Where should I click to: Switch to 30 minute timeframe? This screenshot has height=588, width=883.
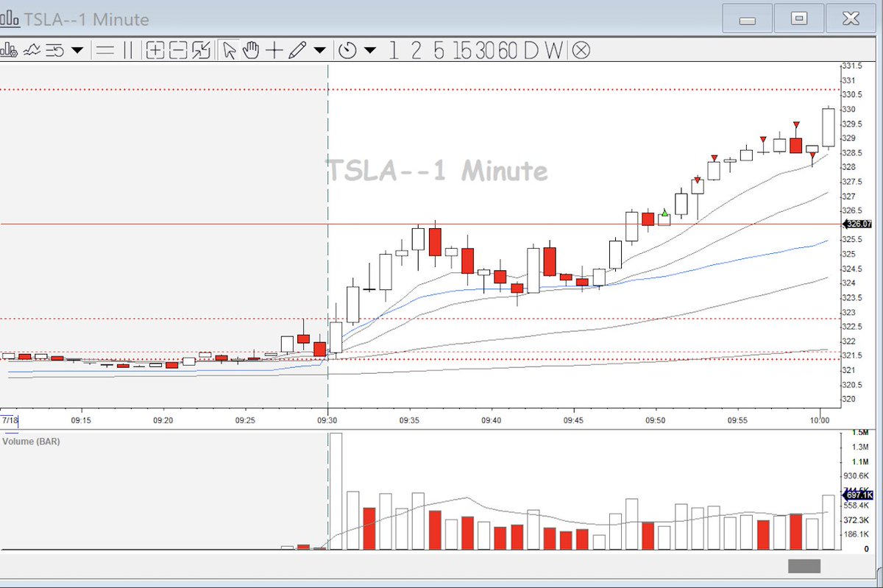tap(485, 50)
